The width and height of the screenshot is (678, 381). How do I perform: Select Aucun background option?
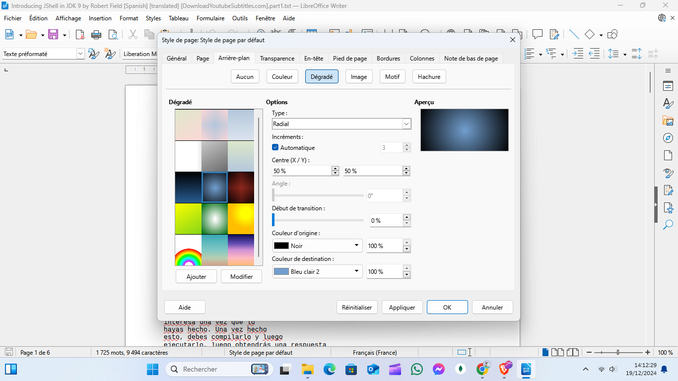pos(245,77)
